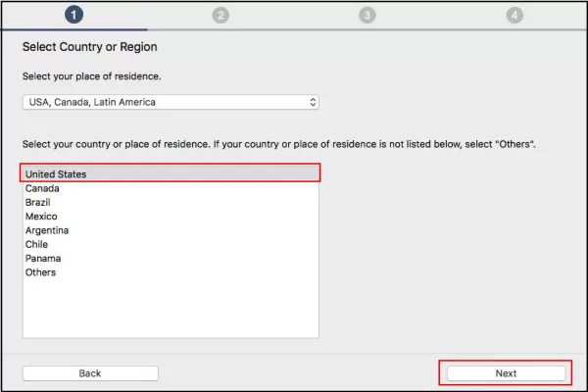Click the step 4 circle indicator
Image resolution: width=588 pixels, height=392 pixels.
514,16
